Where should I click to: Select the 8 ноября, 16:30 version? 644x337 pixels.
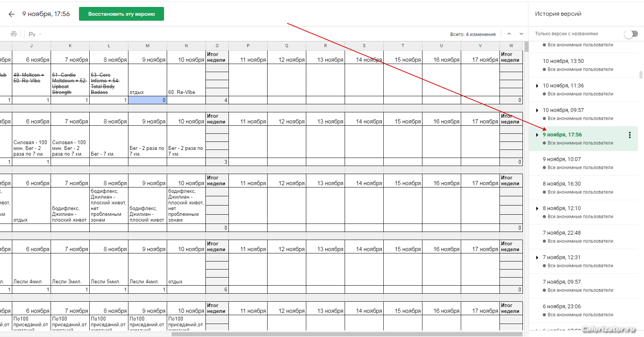562,184
